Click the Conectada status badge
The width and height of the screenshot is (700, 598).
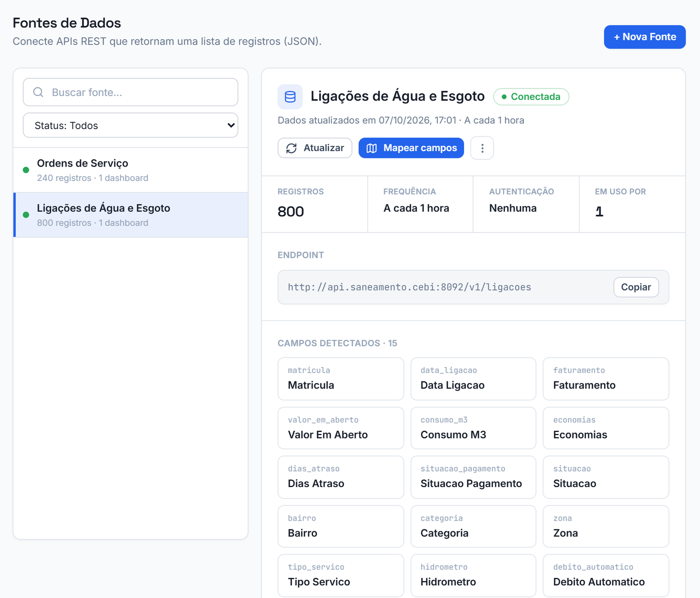tap(531, 96)
